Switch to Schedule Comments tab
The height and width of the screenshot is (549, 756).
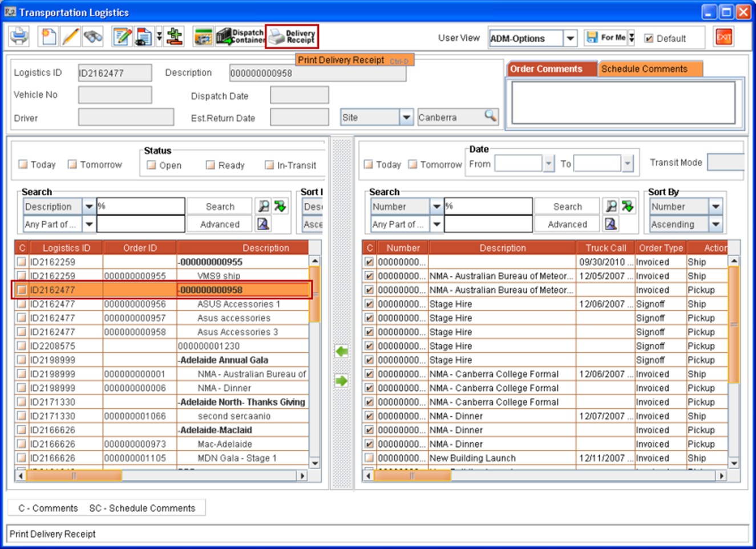click(x=650, y=69)
